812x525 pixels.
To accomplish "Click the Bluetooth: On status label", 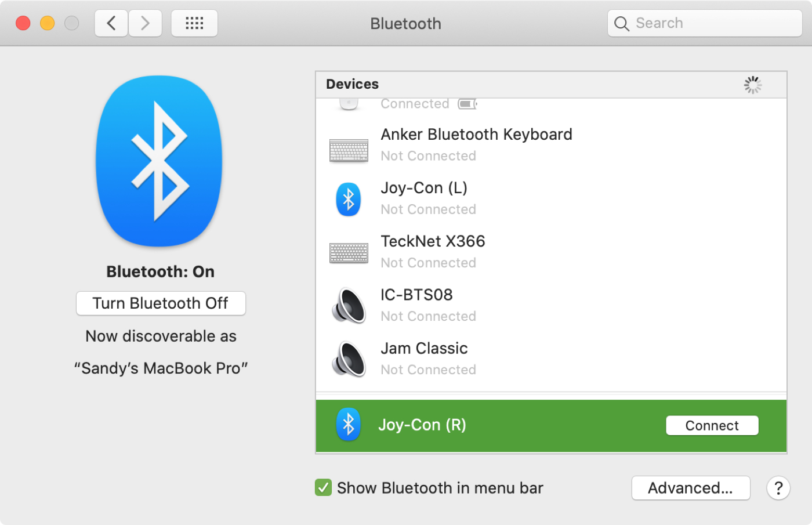I will click(161, 271).
